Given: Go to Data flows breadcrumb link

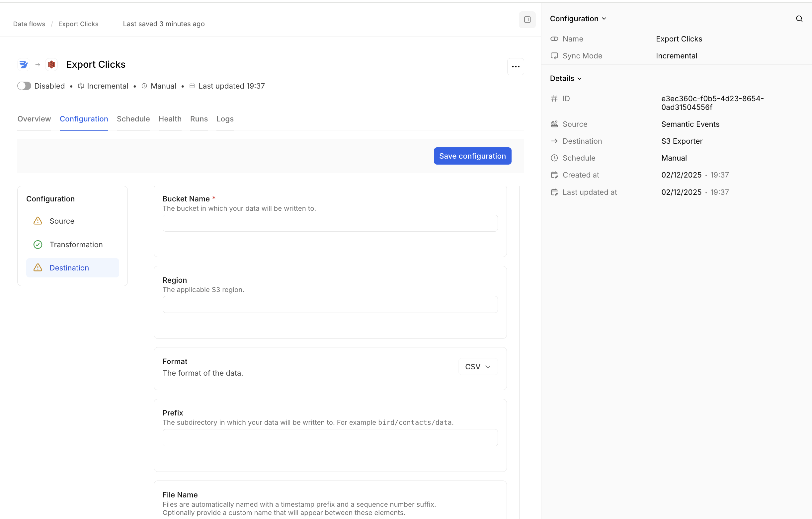Looking at the screenshot, I should [29, 24].
